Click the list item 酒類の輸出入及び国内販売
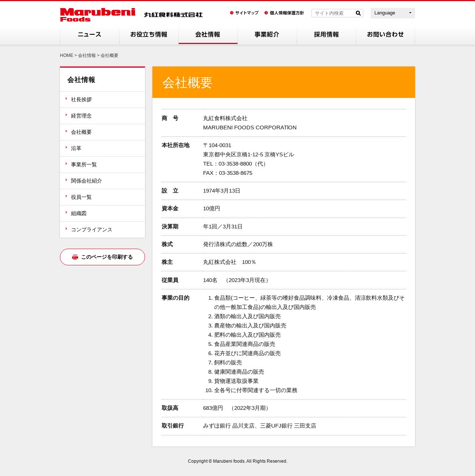The height and width of the screenshot is (476, 475). pyautogui.click(x=247, y=316)
